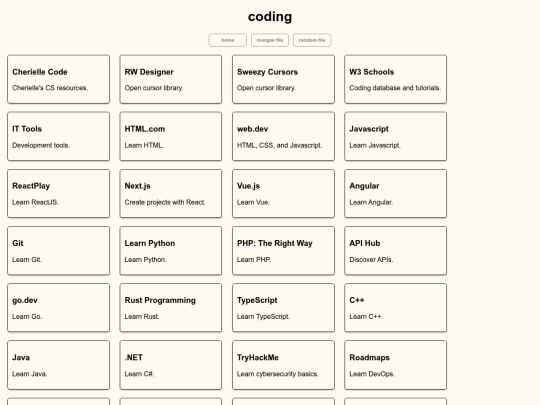Go to the API Hub card
540x405 pixels.
396,251
